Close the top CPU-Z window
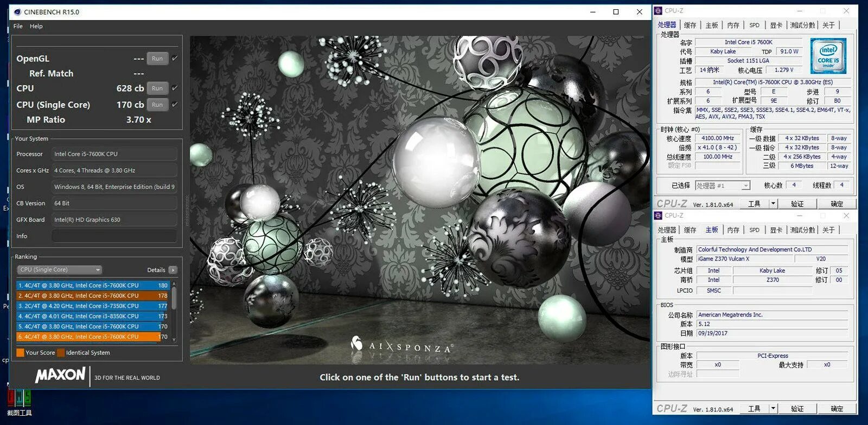Viewport: 868px width, 425px height. pyautogui.click(x=846, y=10)
